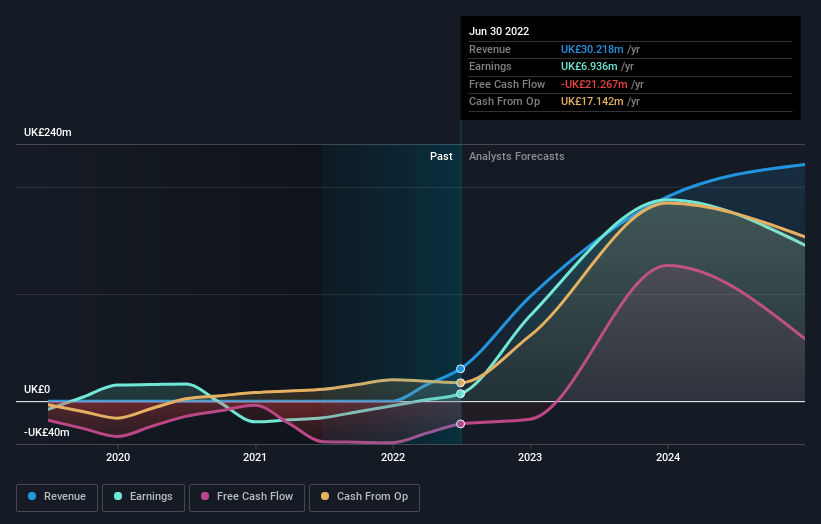Click the UK£6.936m earnings value
Viewport: 821px width, 524px height.
(589, 66)
